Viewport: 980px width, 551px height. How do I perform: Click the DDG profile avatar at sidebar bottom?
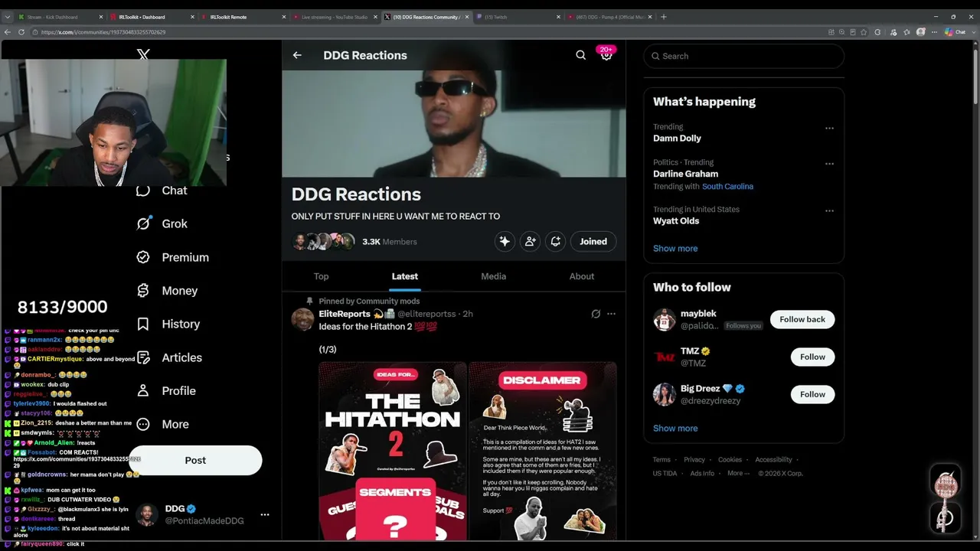(x=149, y=515)
